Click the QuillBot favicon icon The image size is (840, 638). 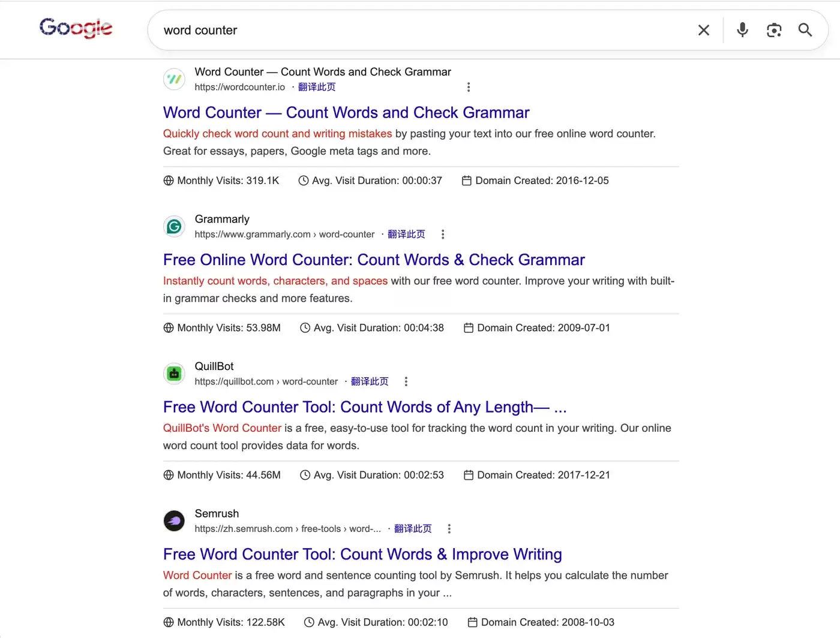(174, 374)
